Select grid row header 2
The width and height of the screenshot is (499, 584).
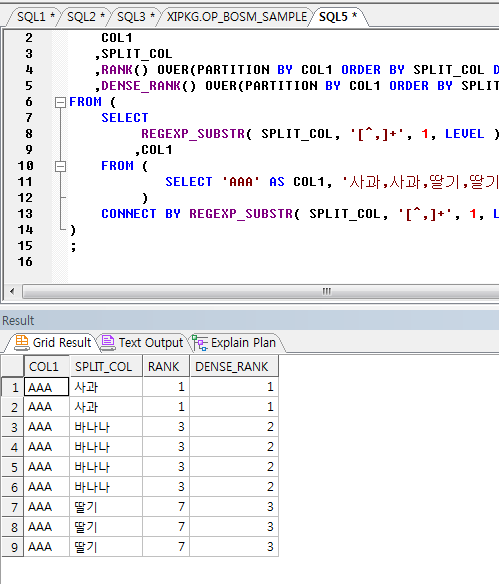(13, 407)
